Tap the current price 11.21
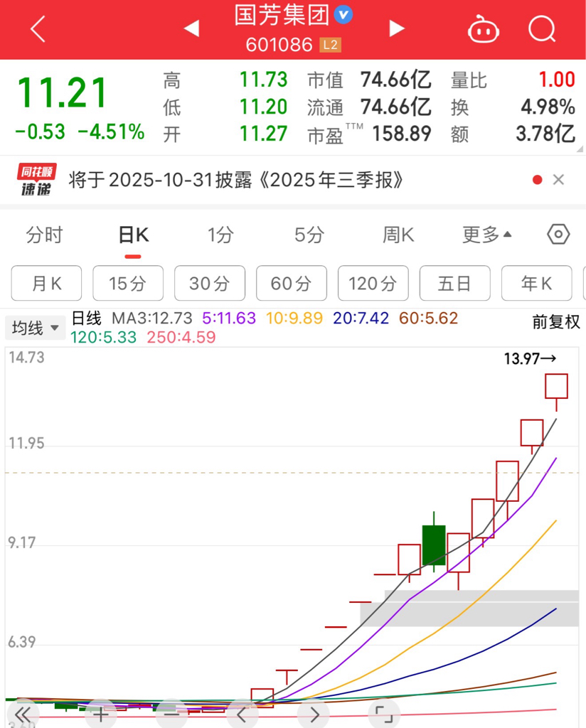 tap(62, 93)
